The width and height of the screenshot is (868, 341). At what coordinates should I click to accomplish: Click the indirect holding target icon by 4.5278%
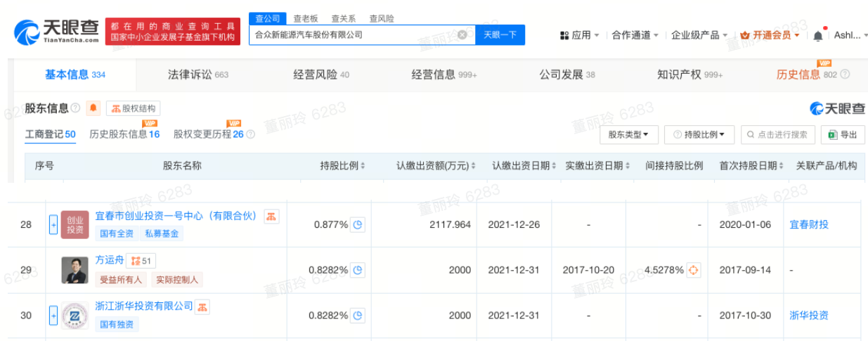pos(694,270)
